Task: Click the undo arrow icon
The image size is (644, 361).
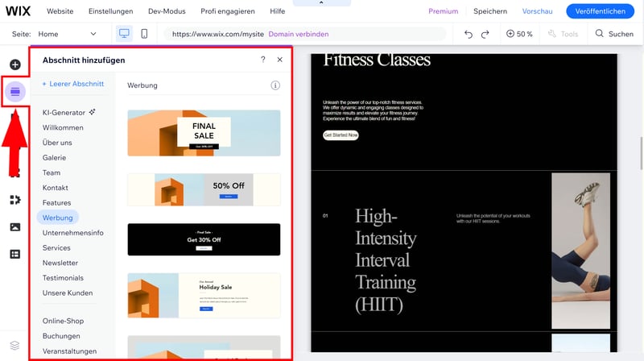Action: 469,34
